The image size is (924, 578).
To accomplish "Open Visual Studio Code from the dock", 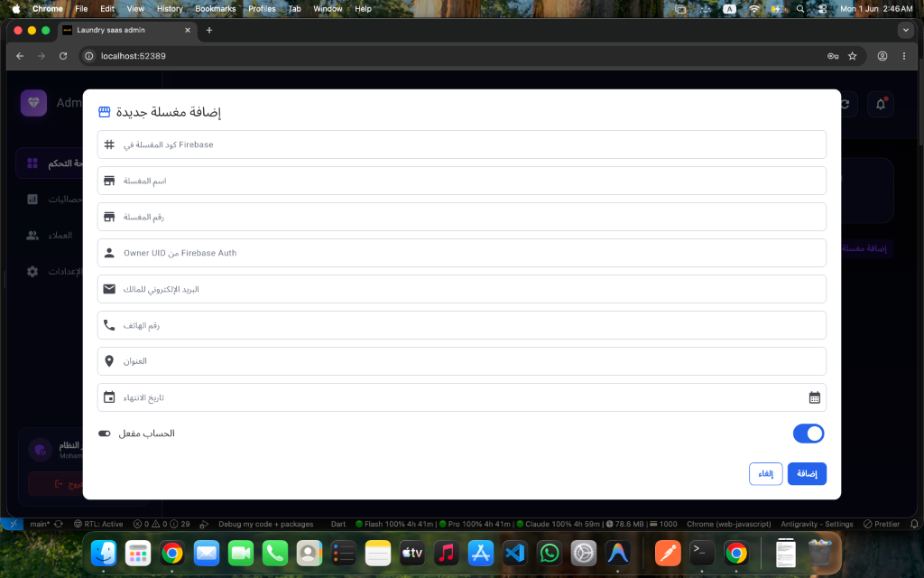I will [x=515, y=554].
